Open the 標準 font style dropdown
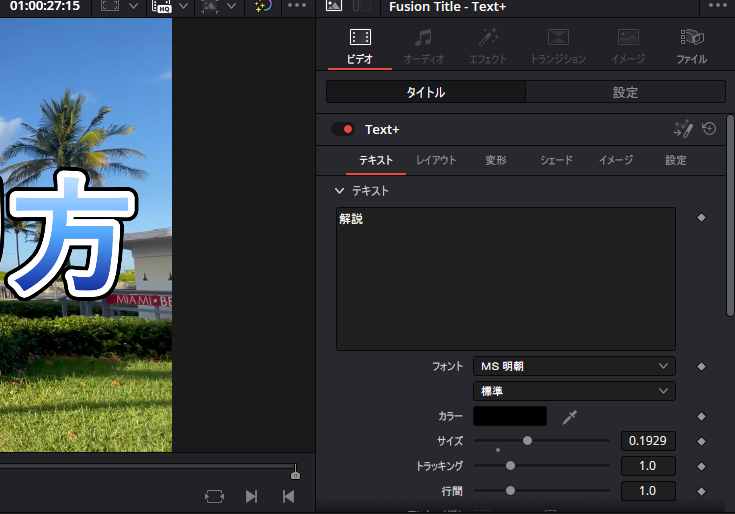735x514 pixels. click(x=574, y=391)
